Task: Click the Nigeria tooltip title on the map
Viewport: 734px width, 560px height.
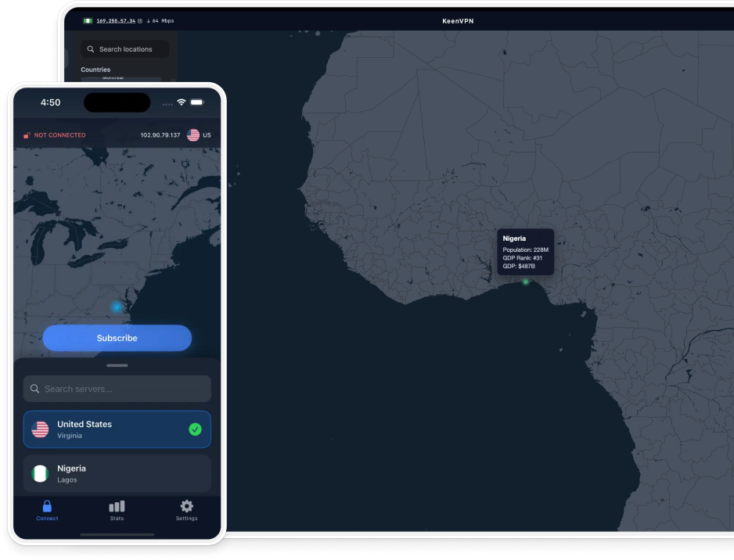Action: (x=514, y=238)
